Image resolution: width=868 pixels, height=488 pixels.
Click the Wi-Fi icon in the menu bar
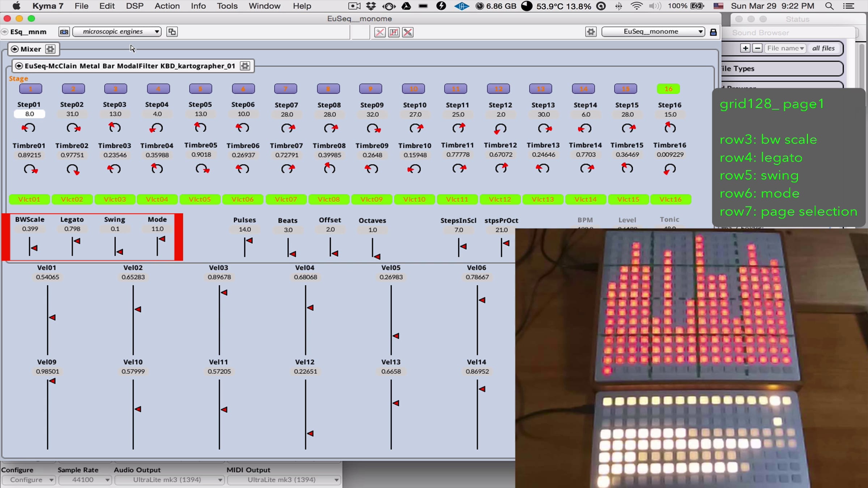pyautogui.click(x=636, y=6)
